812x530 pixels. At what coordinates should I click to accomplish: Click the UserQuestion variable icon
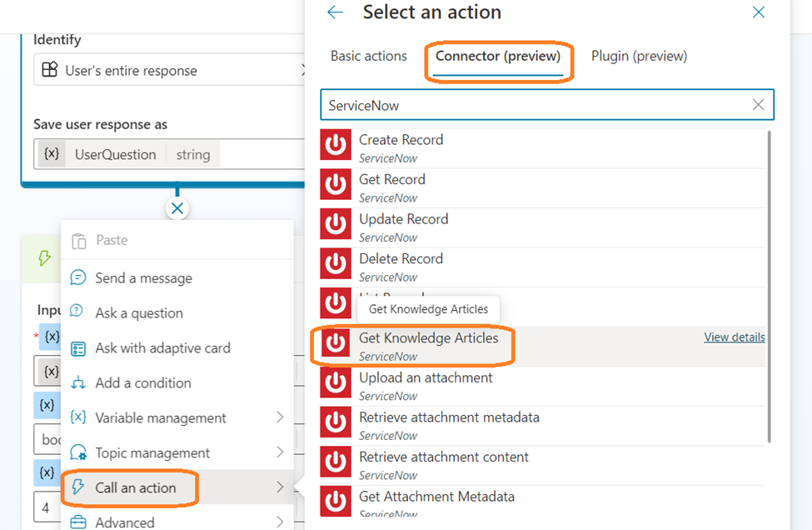[52, 154]
